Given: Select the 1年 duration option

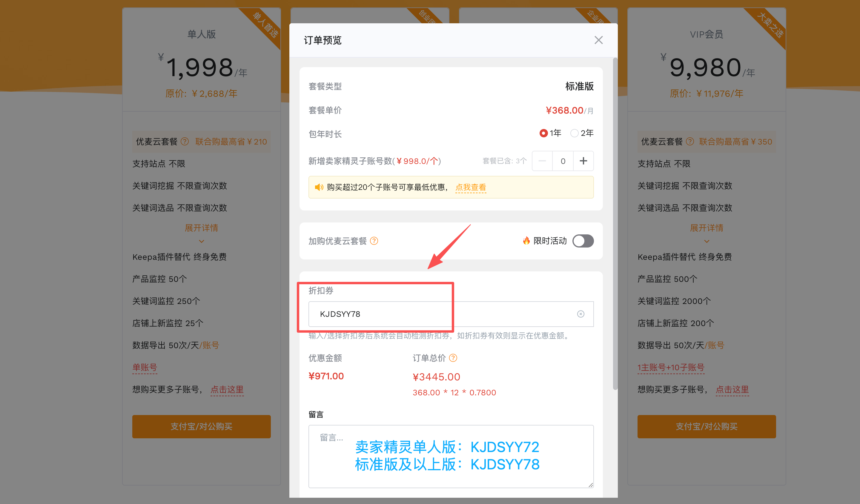Looking at the screenshot, I should click(x=550, y=133).
